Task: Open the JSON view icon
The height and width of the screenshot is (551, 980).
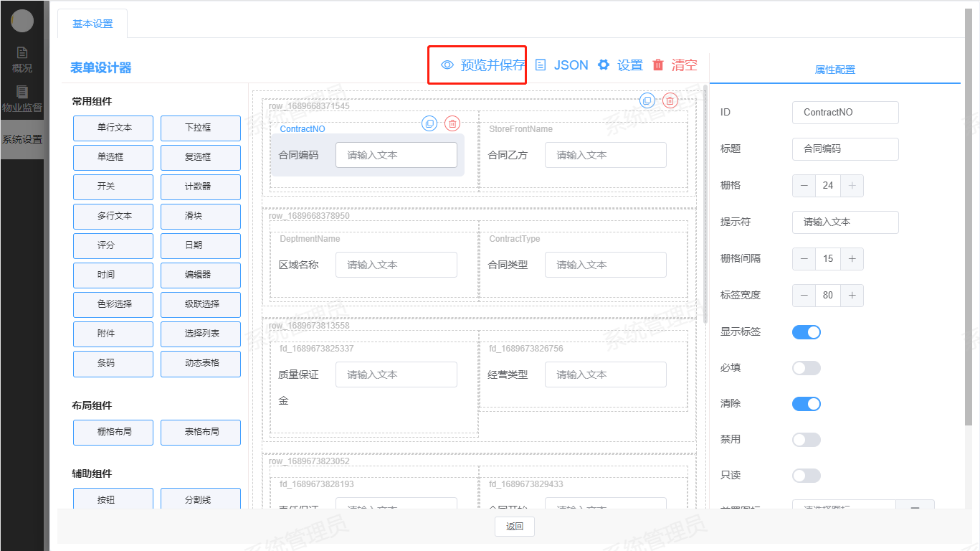Action: [541, 65]
